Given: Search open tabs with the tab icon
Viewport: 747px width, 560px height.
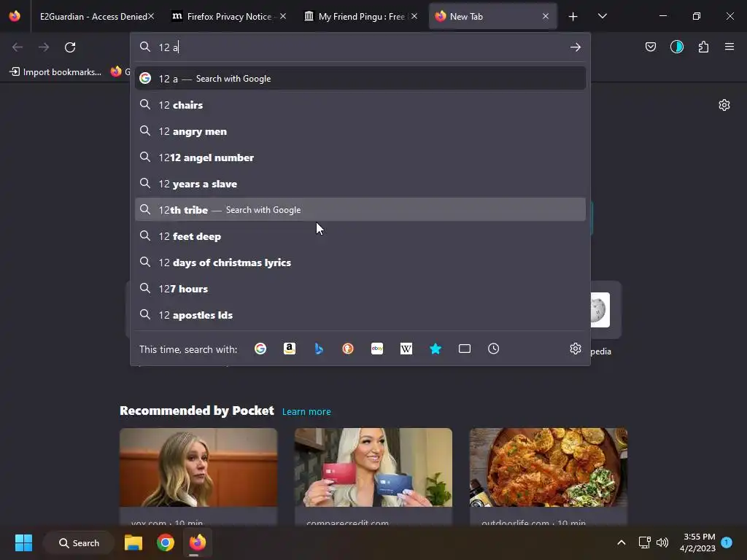Looking at the screenshot, I should (465, 349).
